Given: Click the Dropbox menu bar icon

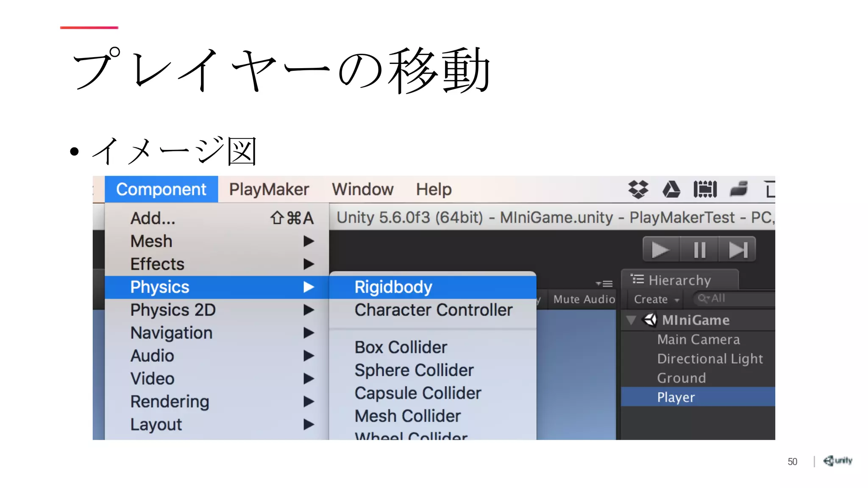Looking at the screenshot, I should coord(638,189).
